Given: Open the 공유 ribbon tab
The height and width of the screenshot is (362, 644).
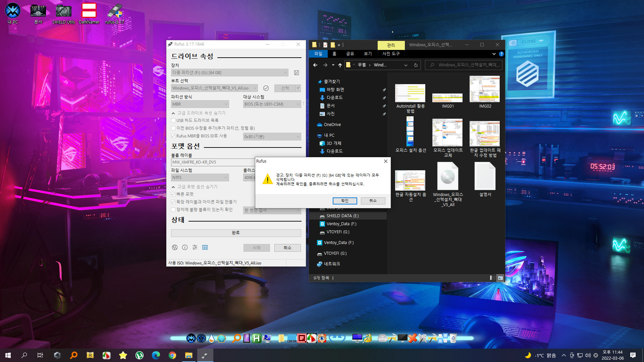Looking at the screenshot, I should [350, 54].
